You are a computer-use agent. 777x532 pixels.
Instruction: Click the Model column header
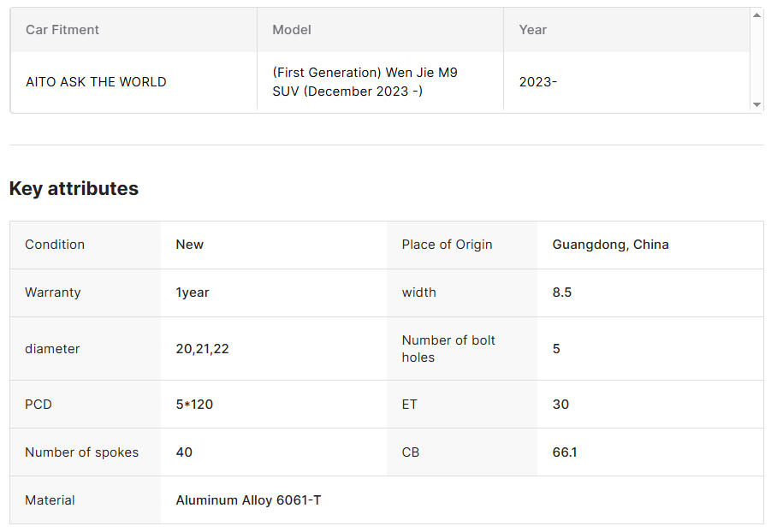pos(292,30)
